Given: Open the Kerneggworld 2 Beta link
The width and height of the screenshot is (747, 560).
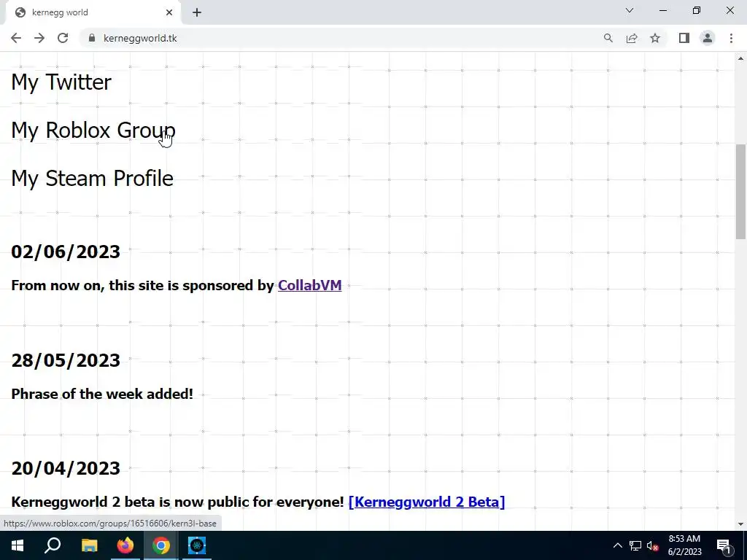Looking at the screenshot, I should (x=426, y=502).
